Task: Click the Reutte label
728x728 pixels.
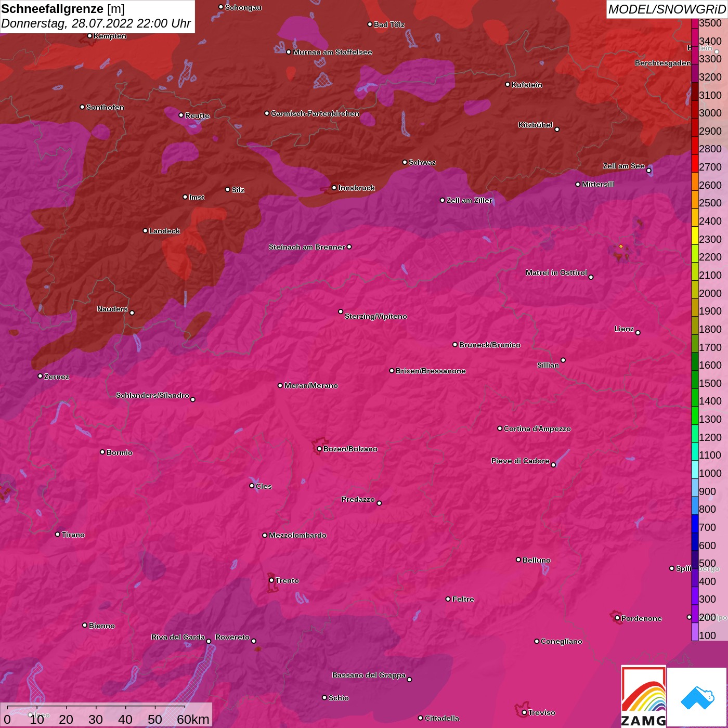Action: (x=198, y=115)
